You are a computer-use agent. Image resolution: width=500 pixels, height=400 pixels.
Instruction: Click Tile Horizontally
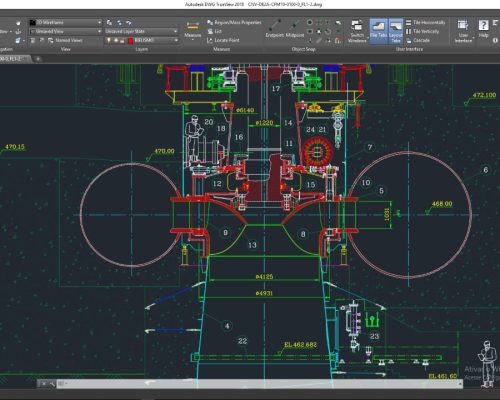[x=425, y=22]
